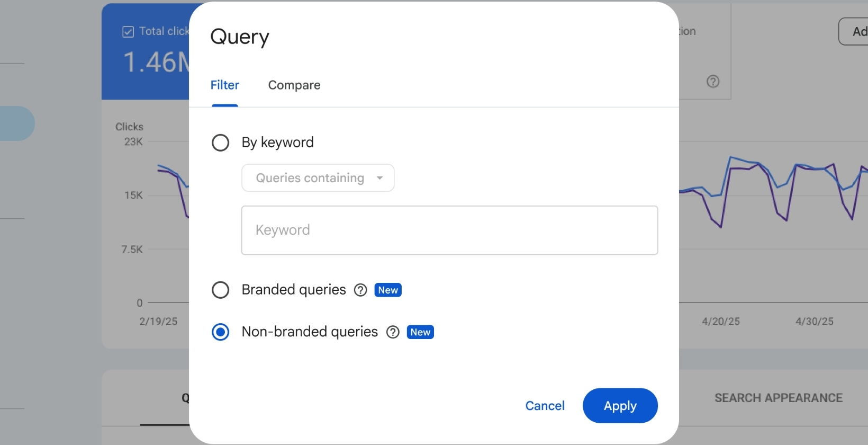Screen dimensions: 868x445
Task: Expand the match type selector arrow
Action: click(379, 178)
